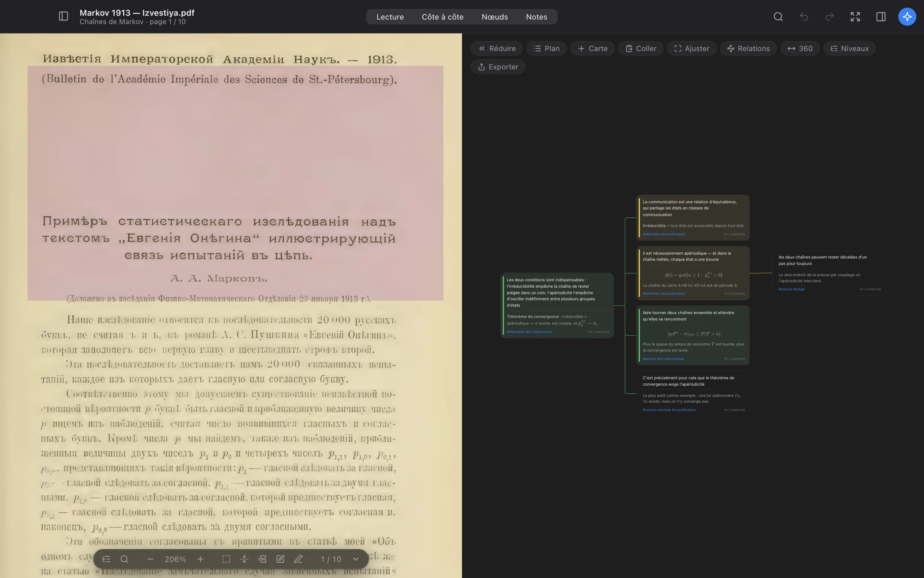Switch to the Notes tab

537,17
